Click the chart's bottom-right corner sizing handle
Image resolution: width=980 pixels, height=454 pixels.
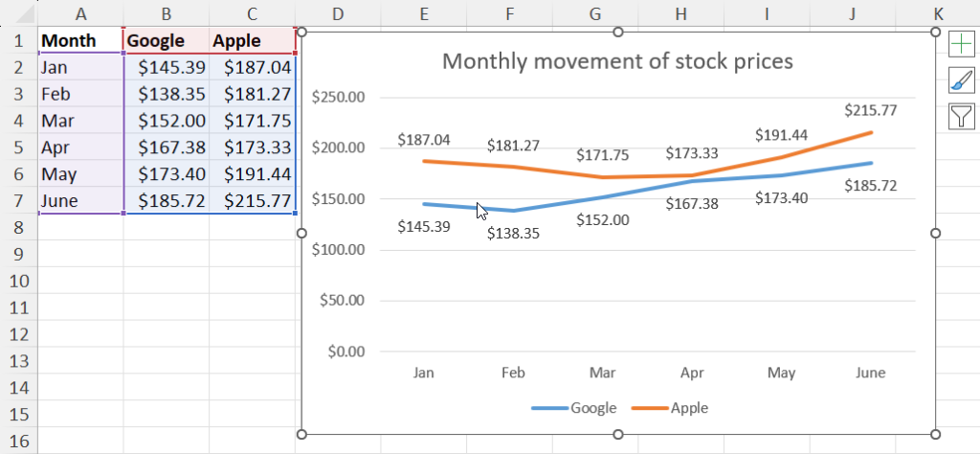tap(936, 434)
